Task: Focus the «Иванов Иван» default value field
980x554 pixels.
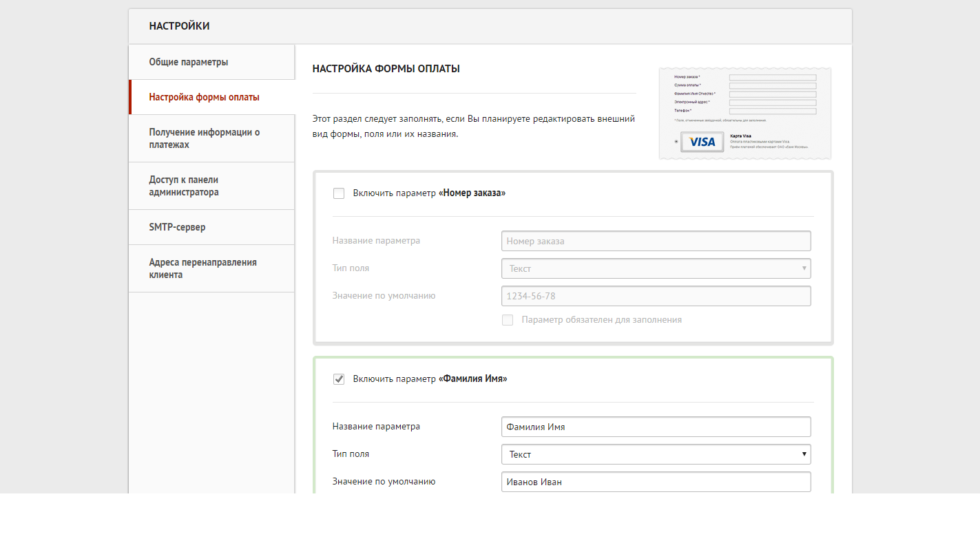Action: [x=656, y=482]
